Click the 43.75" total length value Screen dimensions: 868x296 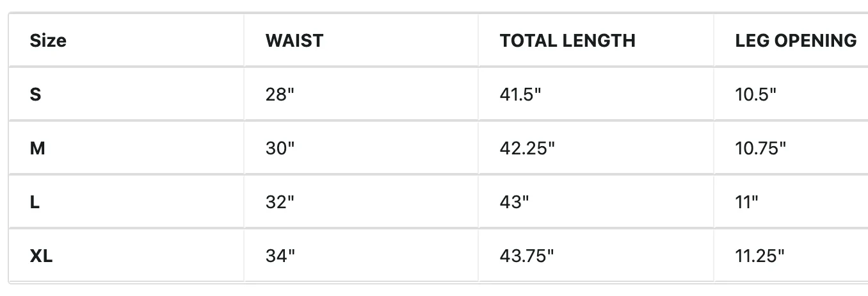[527, 256]
